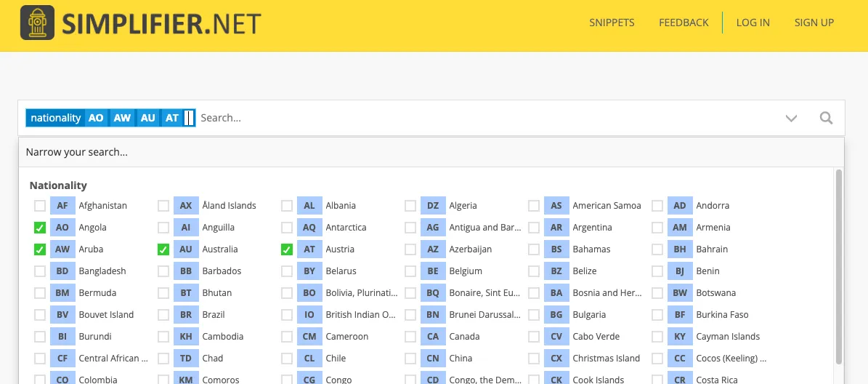The width and height of the screenshot is (868, 384).
Task: Click the BH code badge for Bahrain
Action: click(680, 249)
